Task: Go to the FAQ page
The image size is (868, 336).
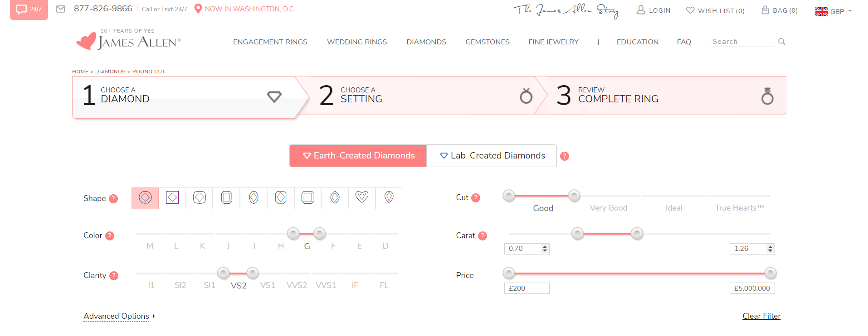Action: 684,42
